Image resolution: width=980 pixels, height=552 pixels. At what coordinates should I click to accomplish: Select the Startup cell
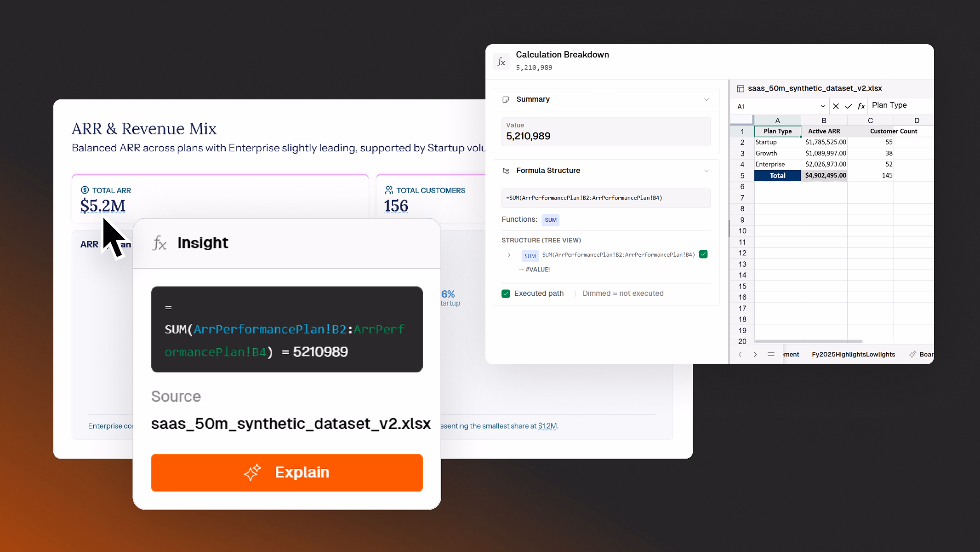777,143
